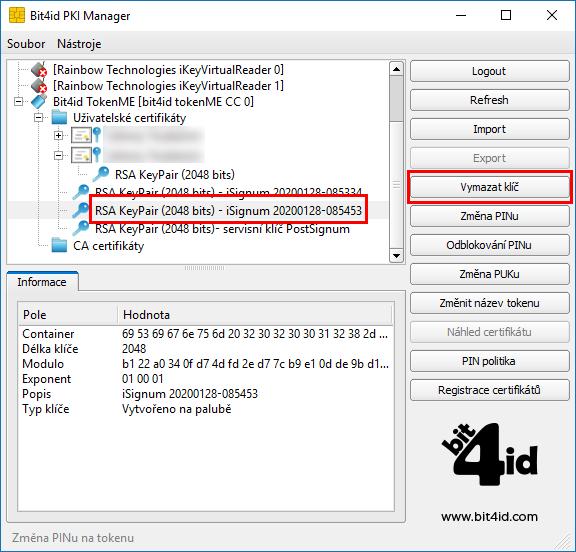This screenshot has height=552, width=576.
Task: Click Typ klíče value Vytvořeno na palubě
Action: pyautogui.click(x=177, y=409)
